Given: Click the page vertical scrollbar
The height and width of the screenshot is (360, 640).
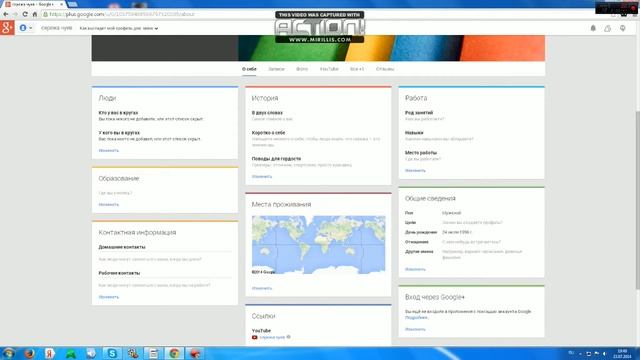Looking at the screenshot, I should tap(637, 200).
